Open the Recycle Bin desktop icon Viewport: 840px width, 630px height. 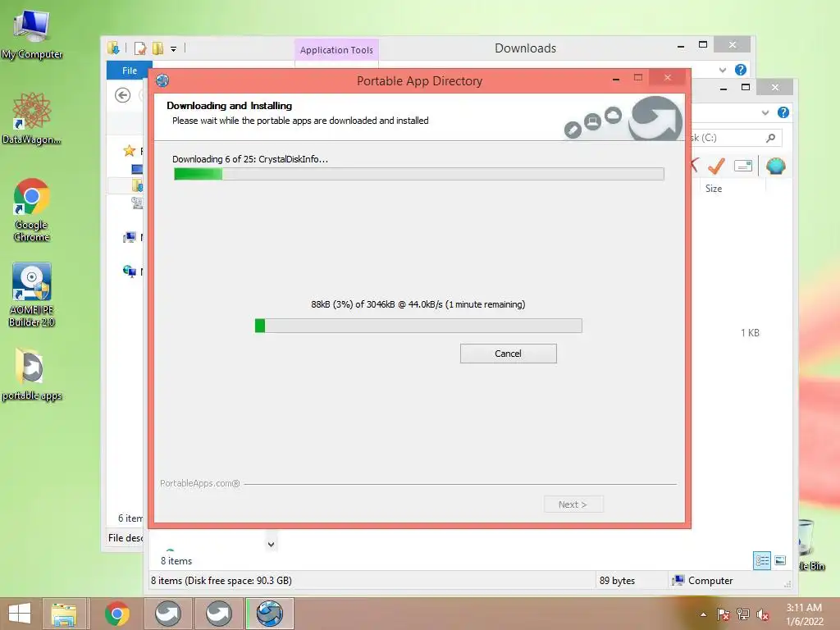pos(810,544)
